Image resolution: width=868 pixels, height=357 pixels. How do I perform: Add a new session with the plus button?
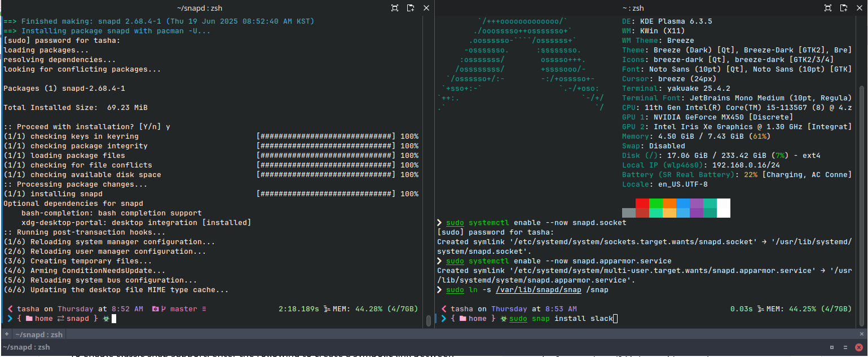pyautogui.click(x=6, y=334)
